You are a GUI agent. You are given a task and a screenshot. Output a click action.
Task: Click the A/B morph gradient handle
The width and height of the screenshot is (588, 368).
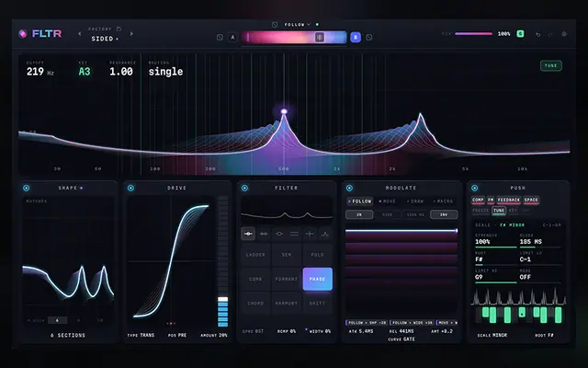pos(320,37)
